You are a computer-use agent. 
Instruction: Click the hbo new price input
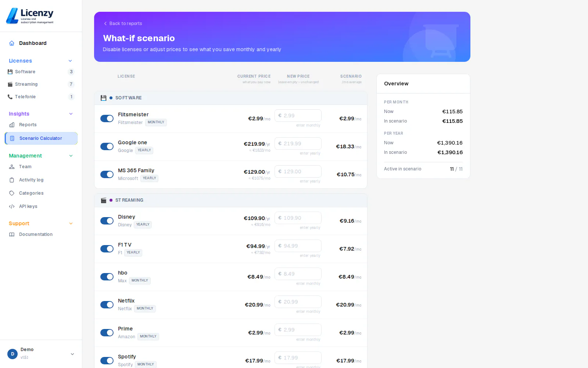(298, 274)
